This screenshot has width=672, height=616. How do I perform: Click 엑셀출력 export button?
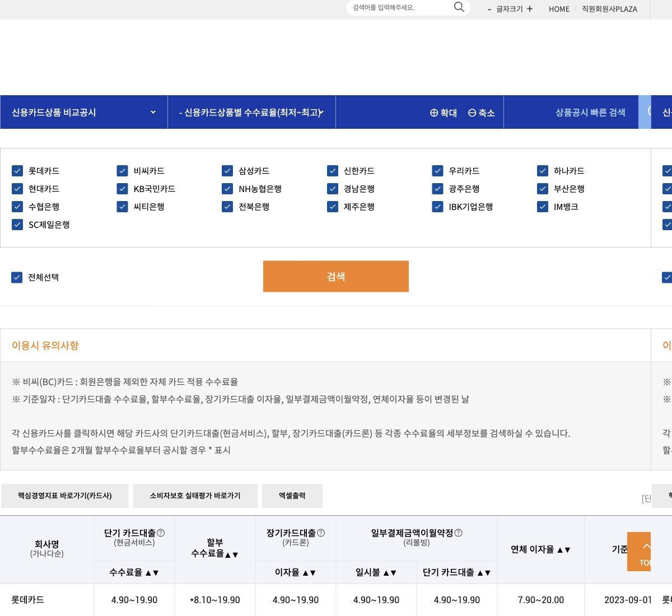tap(292, 496)
